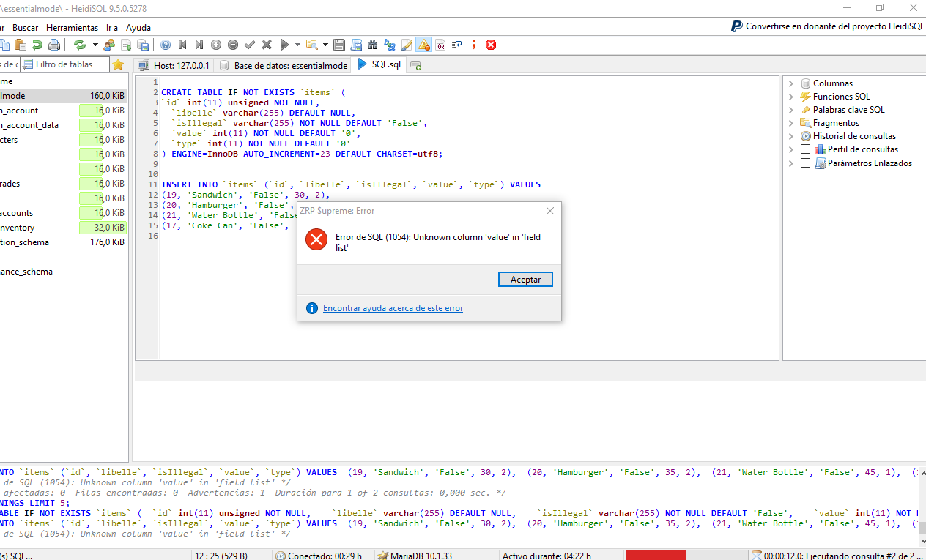Expand the Palabras clave SQL node

pyautogui.click(x=791, y=110)
